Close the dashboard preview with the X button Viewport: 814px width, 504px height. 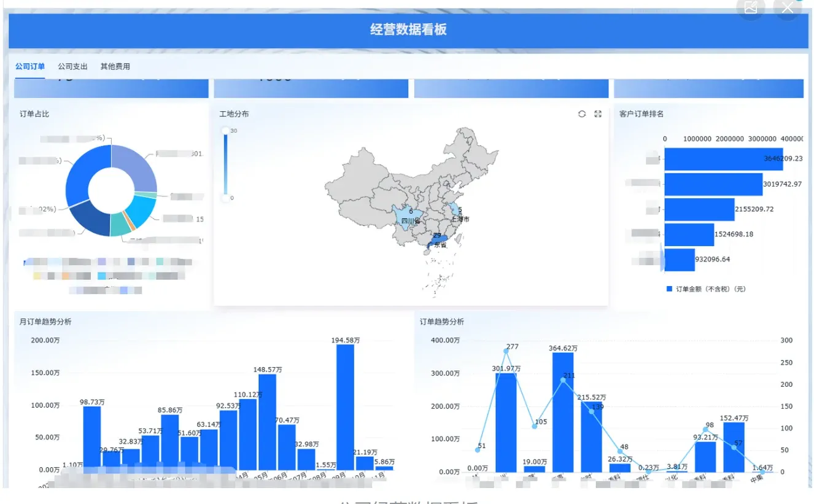click(787, 7)
